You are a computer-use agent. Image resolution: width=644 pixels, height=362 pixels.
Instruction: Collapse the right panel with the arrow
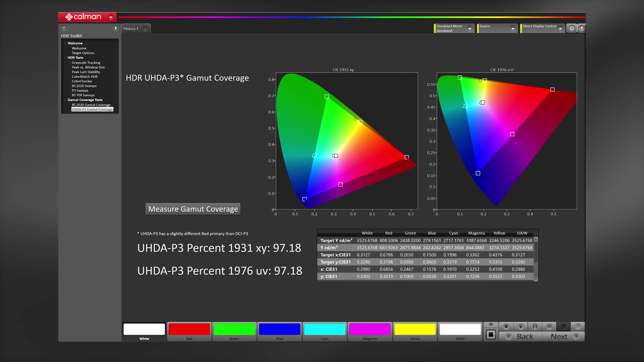point(581,28)
